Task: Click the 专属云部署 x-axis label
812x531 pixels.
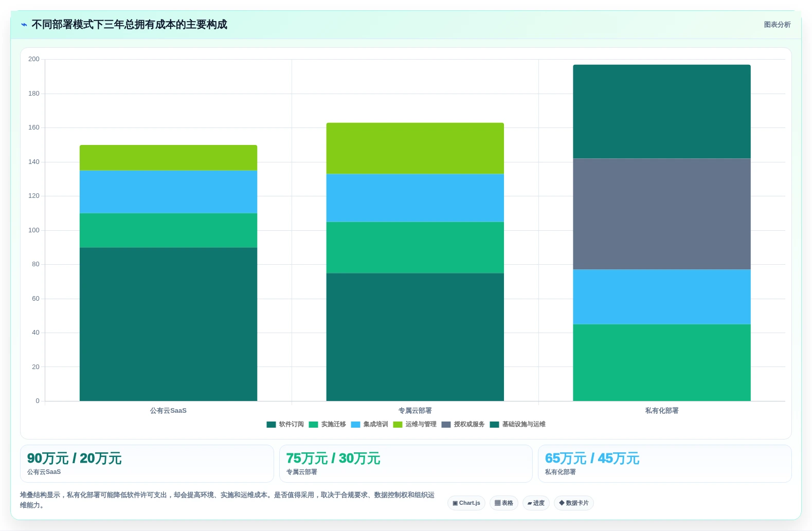Action: coord(415,411)
